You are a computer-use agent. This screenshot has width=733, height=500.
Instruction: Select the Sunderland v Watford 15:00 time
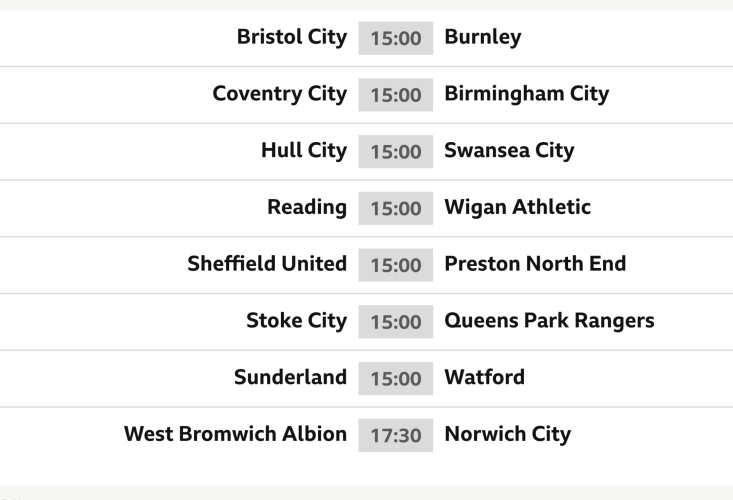click(396, 379)
